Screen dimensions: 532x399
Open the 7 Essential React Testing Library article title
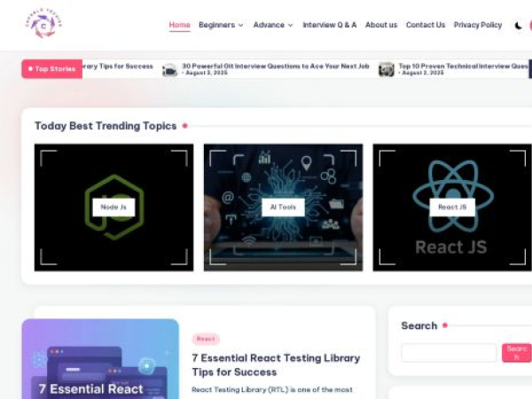276,365
